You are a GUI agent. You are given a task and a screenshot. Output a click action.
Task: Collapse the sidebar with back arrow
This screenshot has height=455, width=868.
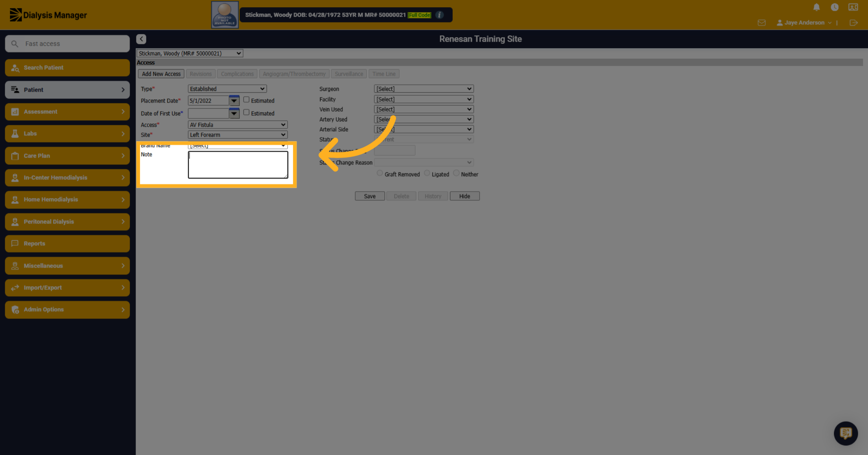click(x=141, y=39)
